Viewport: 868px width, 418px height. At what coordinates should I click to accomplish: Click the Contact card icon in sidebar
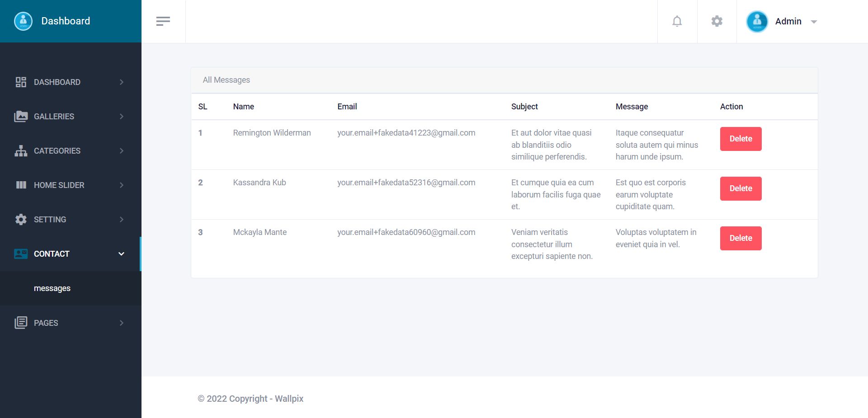click(x=21, y=254)
